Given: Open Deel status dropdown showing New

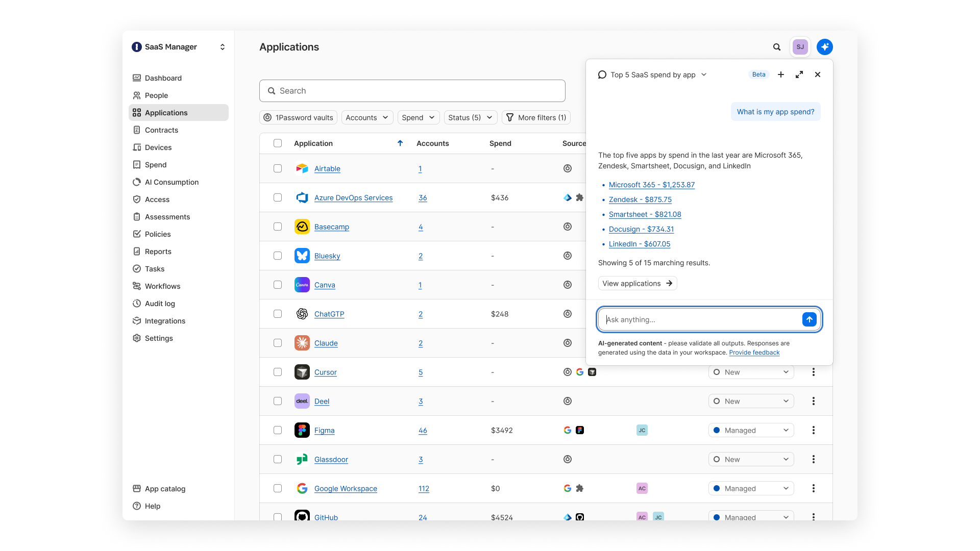Looking at the screenshot, I should pyautogui.click(x=751, y=401).
